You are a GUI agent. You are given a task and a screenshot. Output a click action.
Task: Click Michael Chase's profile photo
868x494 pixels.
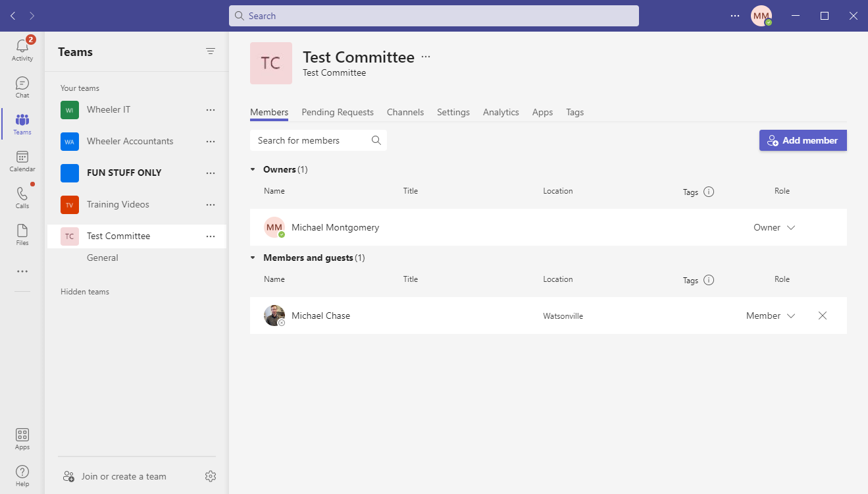[274, 316]
